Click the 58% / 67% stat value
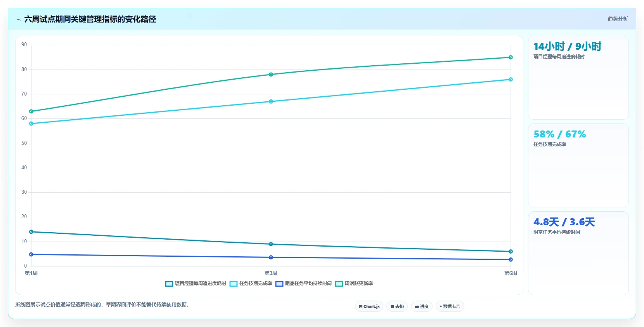Image resolution: width=644 pixels, height=327 pixels. (559, 134)
